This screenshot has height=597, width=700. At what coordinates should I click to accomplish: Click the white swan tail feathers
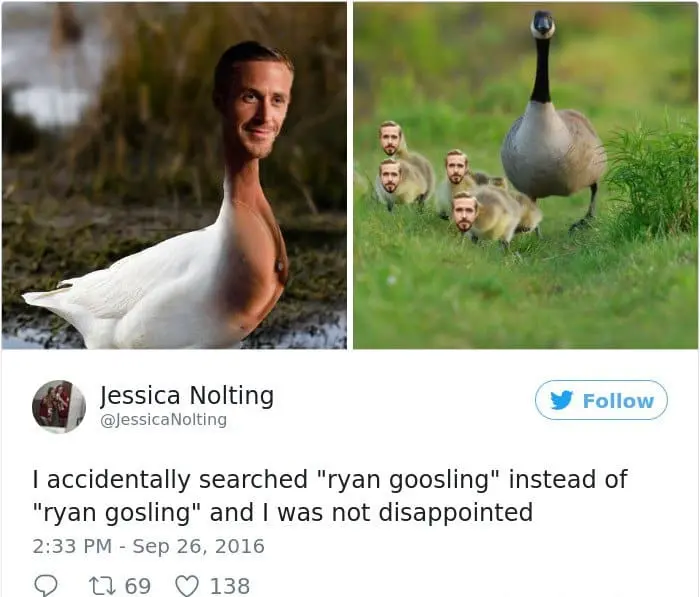[67, 299]
